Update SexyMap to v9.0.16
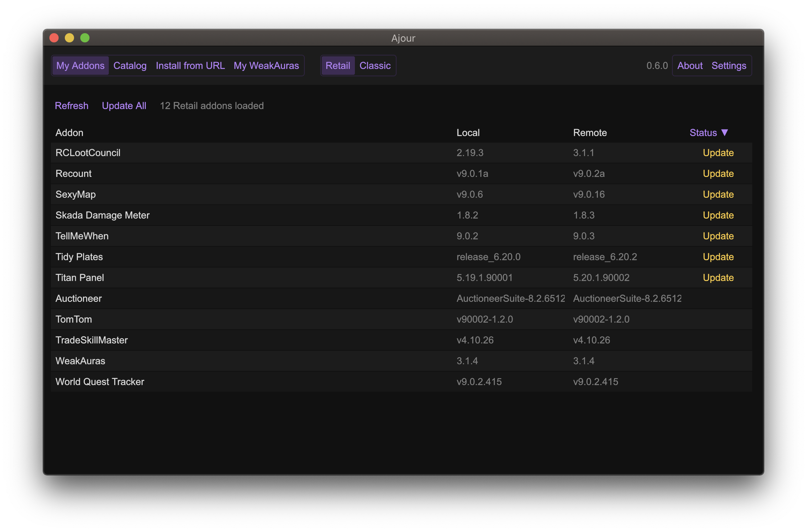807x532 pixels. pyautogui.click(x=718, y=194)
